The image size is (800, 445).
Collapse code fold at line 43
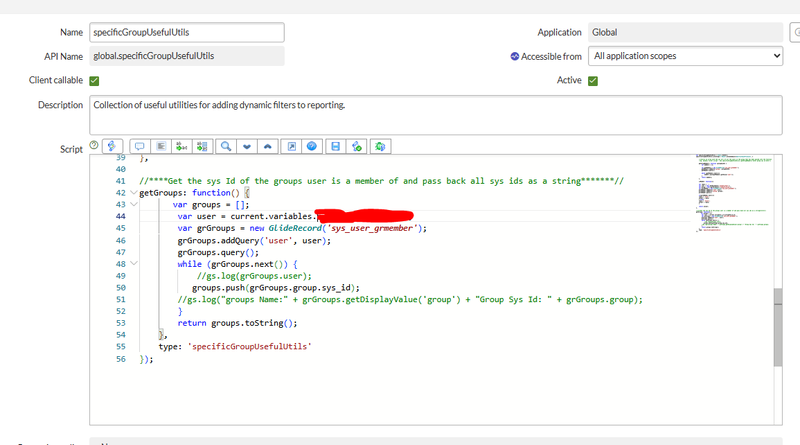[x=134, y=205]
